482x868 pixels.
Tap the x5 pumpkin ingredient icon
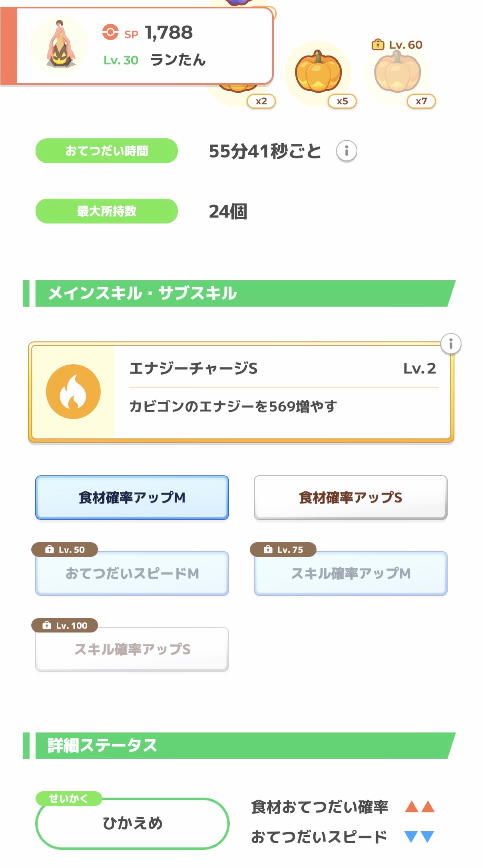319,72
